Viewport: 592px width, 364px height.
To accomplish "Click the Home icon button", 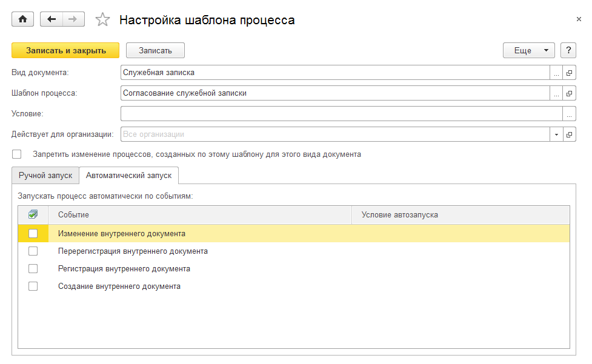I will tap(23, 19).
